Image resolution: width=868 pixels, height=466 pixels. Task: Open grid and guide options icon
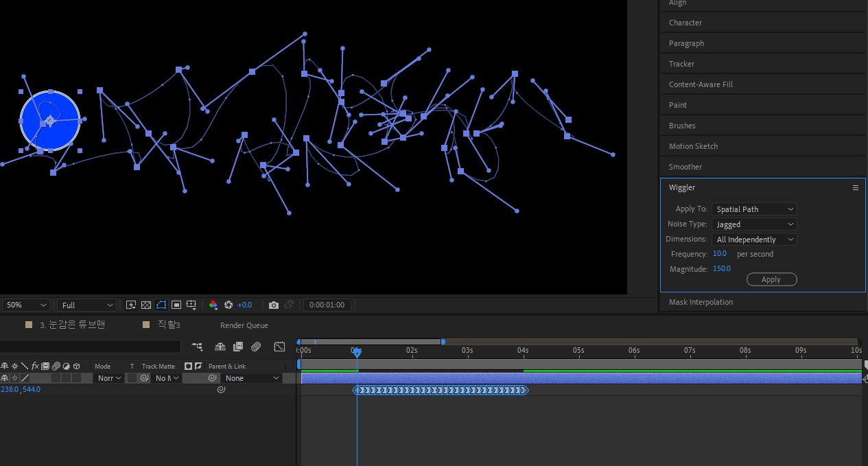coord(192,305)
